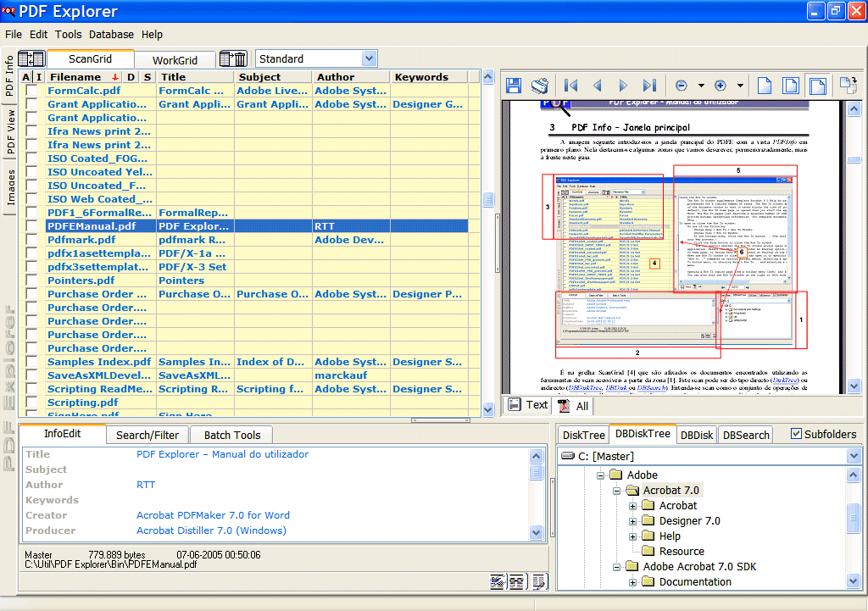868x611 pixels.
Task: Open the Standard grid layout dropdown
Action: (369, 58)
